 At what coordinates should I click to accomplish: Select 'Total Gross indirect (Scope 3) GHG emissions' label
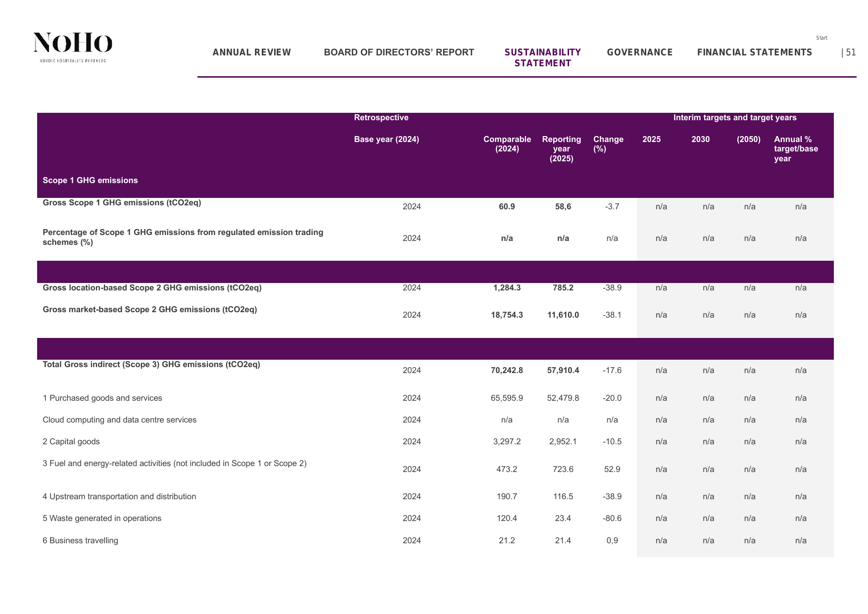[x=151, y=365]
